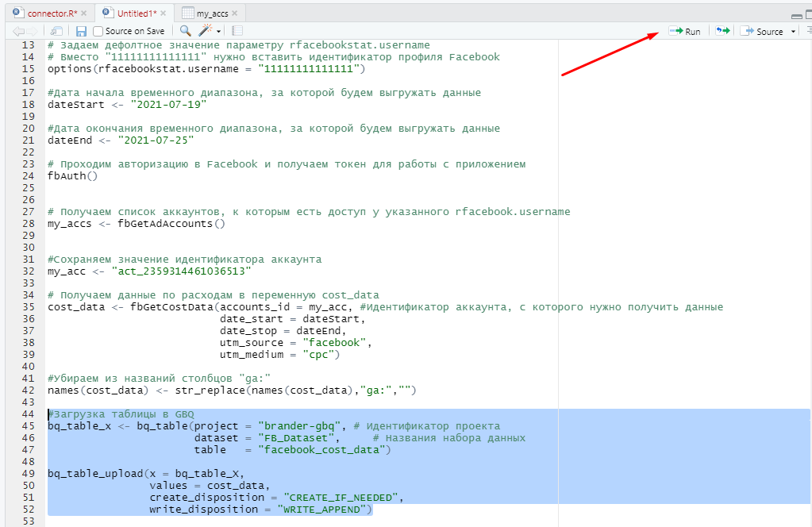Go back with the left arrow icon
Screen dimensions: 812x527
coord(17,31)
